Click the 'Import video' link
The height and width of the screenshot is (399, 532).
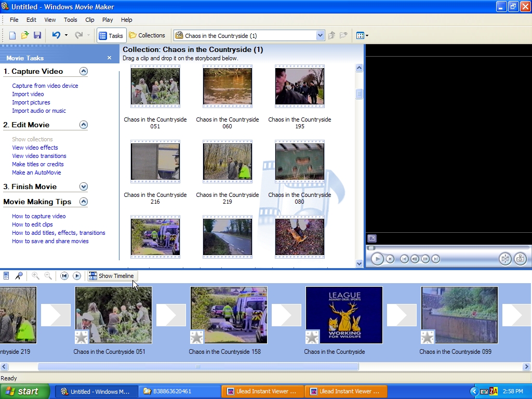28,94
